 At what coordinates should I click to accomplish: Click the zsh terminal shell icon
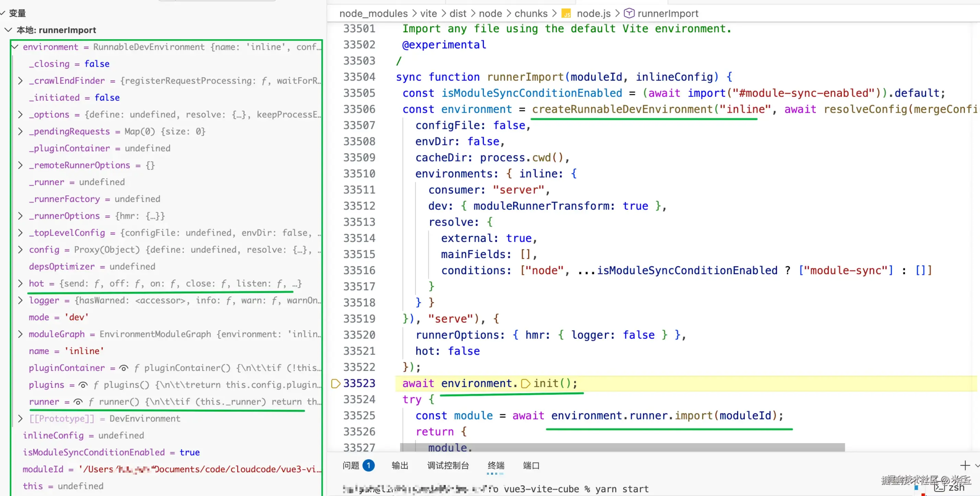939,487
